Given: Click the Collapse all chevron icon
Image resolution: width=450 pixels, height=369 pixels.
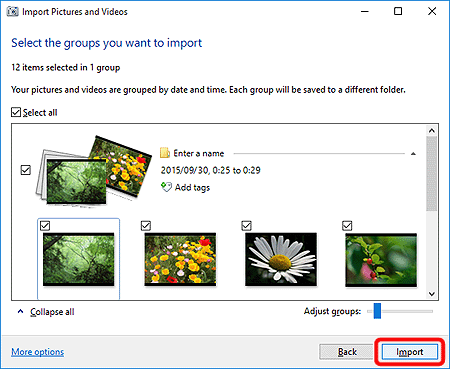Looking at the screenshot, I should (20, 311).
